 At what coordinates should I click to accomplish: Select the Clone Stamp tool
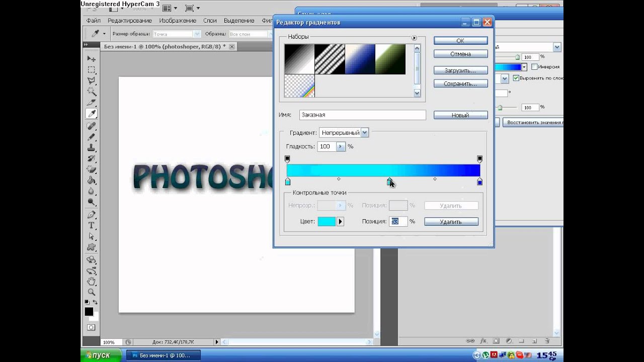pos(91,147)
